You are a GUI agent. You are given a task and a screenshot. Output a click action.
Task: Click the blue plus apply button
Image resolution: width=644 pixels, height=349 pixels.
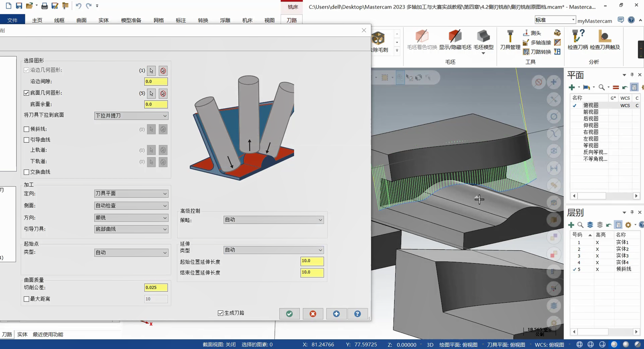click(x=336, y=314)
